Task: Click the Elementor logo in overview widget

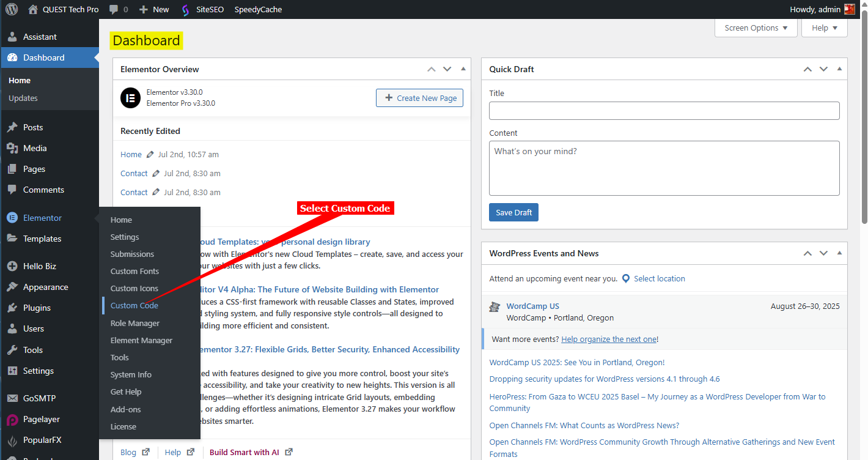Action: tap(130, 98)
